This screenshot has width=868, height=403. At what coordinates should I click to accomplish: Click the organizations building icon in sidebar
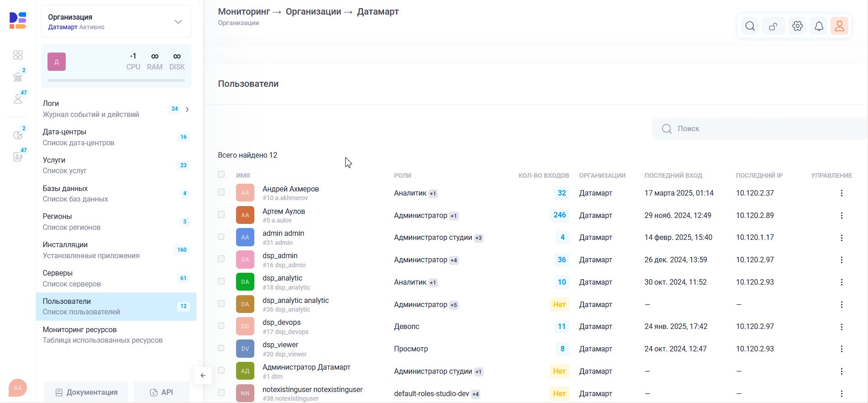tap(18, 76)
